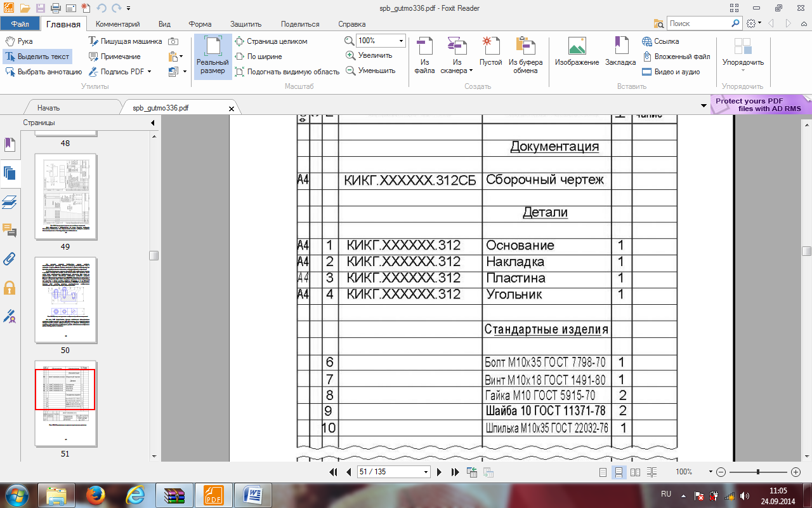Open the comments sidebar panel
This screenshot has height=508, width=812.
pyautogui.click(x=10, y=230)
